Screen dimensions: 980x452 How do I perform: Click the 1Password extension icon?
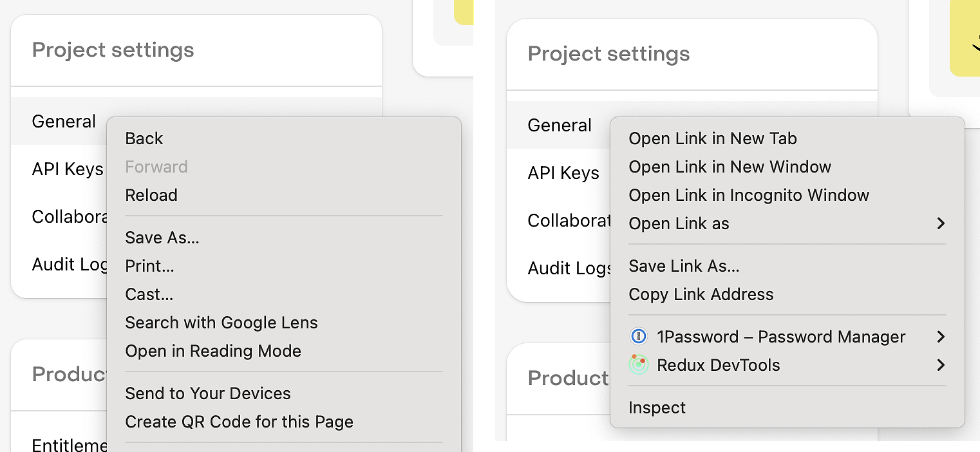point(638,337)
